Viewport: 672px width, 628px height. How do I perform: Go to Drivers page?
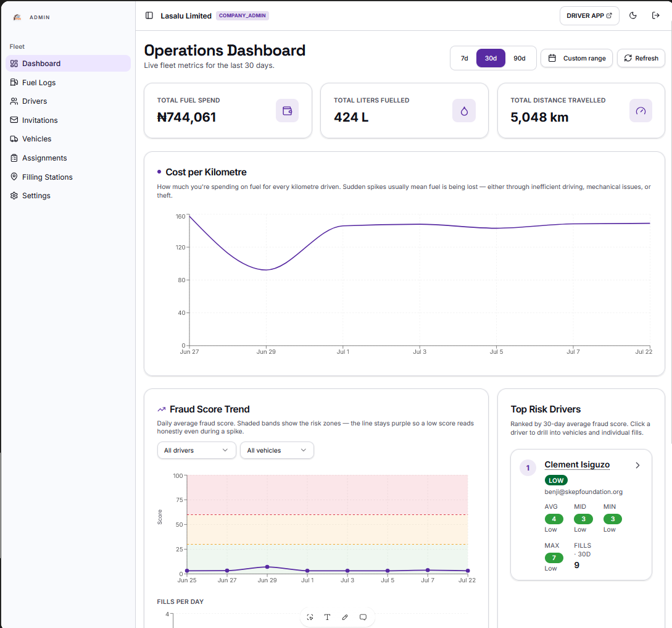[x=68, y=101]
